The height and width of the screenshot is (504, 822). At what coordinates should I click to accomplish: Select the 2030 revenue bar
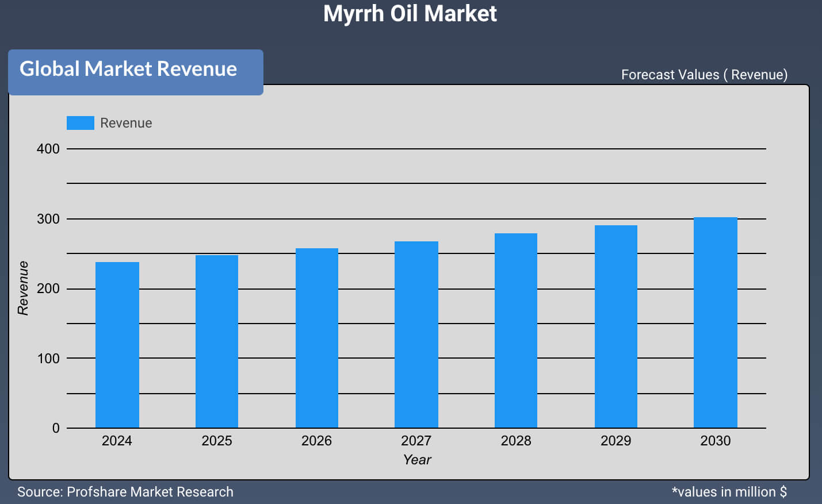716,322
